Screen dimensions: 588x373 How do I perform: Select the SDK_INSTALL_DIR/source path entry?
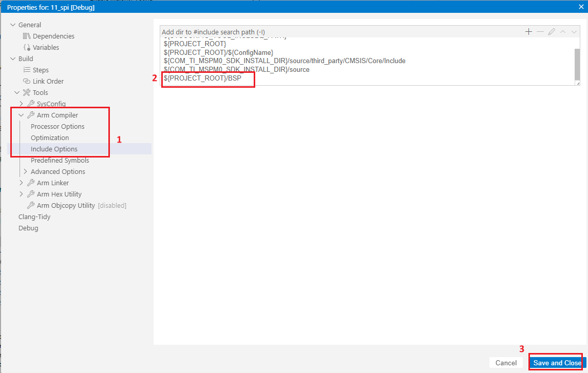point(237,69)
